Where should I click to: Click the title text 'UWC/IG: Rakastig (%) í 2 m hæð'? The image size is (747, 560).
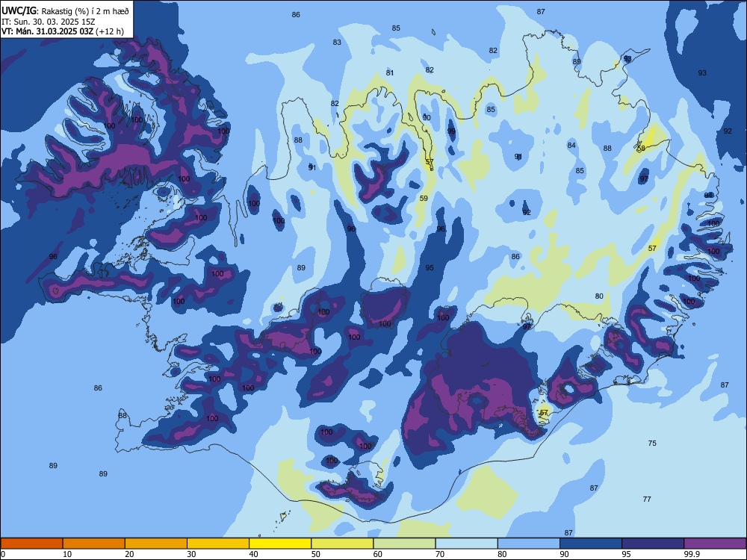[65, 10]
